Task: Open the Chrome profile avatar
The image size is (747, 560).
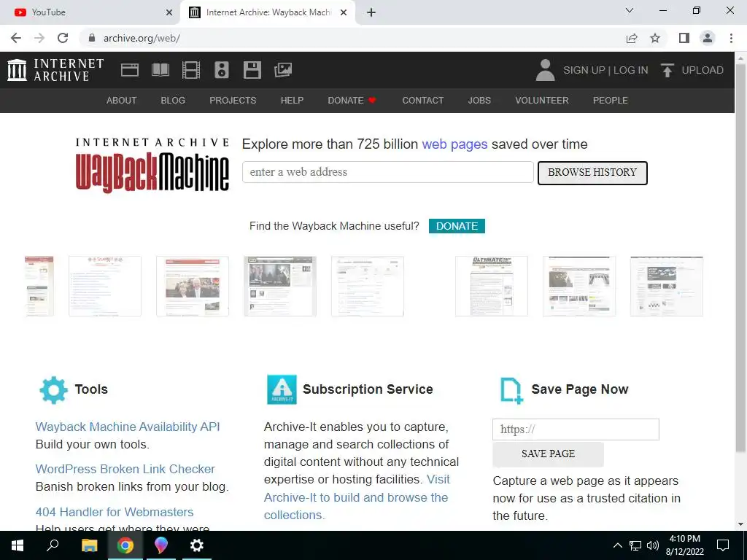Action: coord(708,38)
